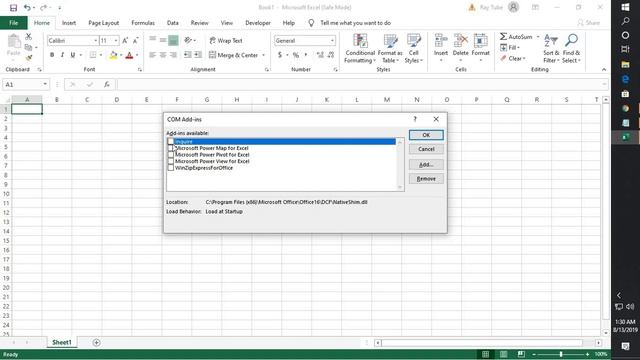Click the Cut scissors icon
640x360 pixels.
[x=28, y=37]
